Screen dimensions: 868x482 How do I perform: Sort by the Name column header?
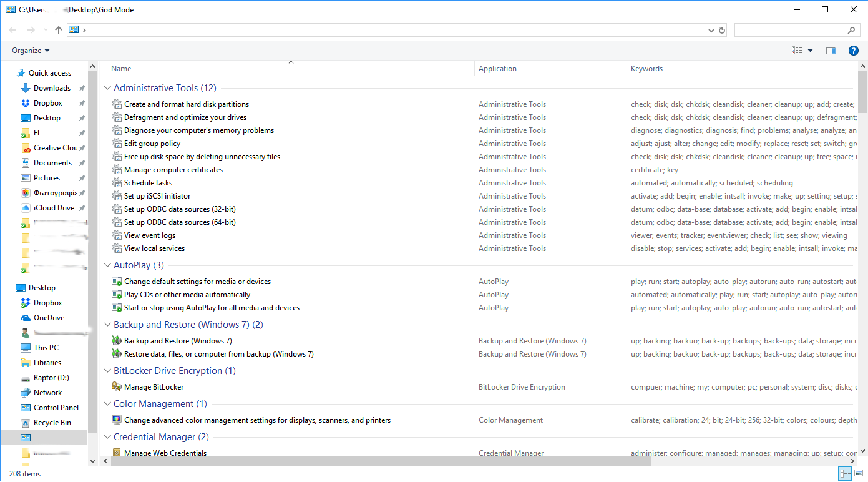pos(121,69)
